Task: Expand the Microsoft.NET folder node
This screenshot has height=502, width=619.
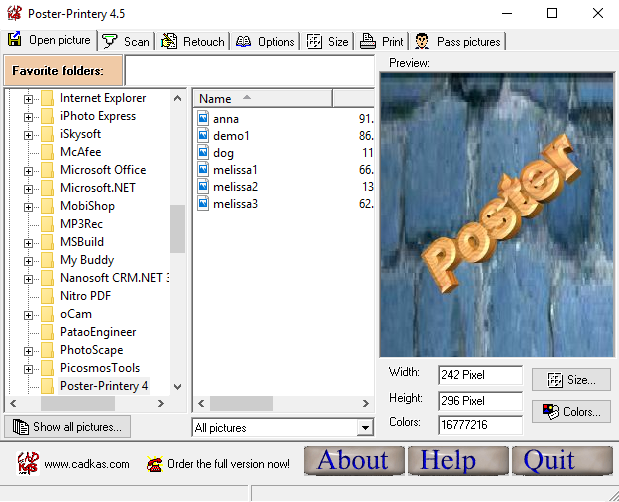Action: tap(28, 189)
